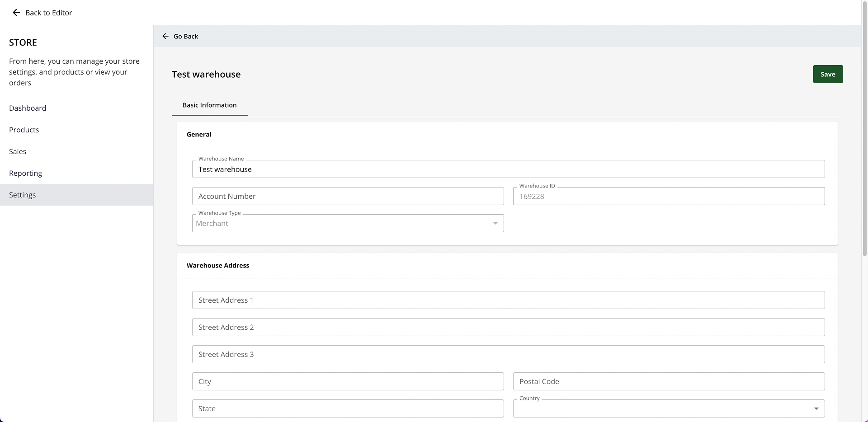Focus the City field
This screenshot has width=868, height=422.
point(348,381)
